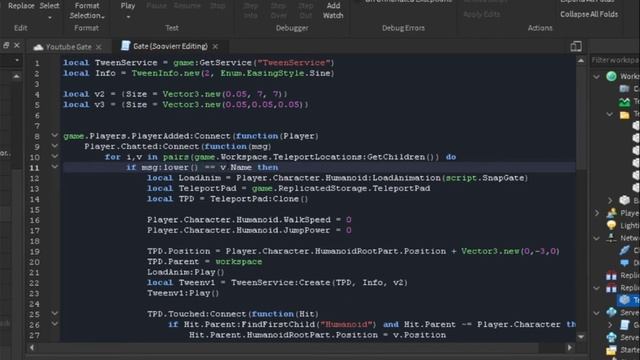This screenshot has height=360, width=640.
Task: Select the Workspace globe icon in Explorer
Action: [x=611, y=76]
